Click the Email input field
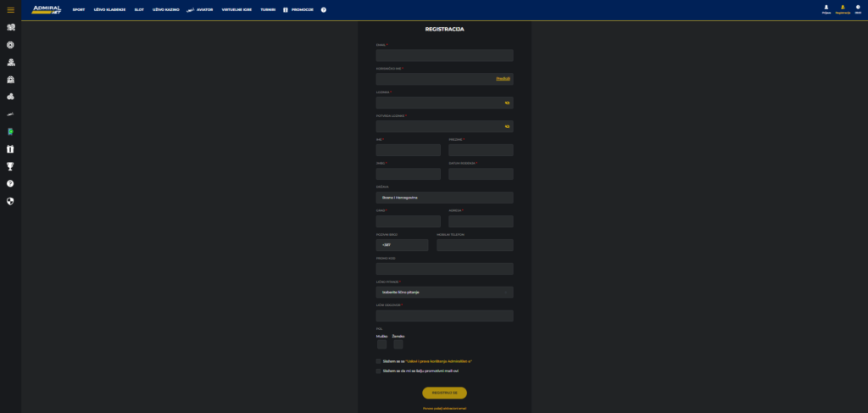Image resolution: width=868 pixels, height=413 pixels. (x=444, y=55)
